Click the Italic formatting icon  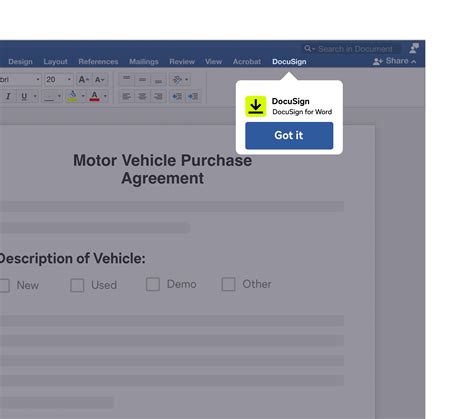coord(8,96)
